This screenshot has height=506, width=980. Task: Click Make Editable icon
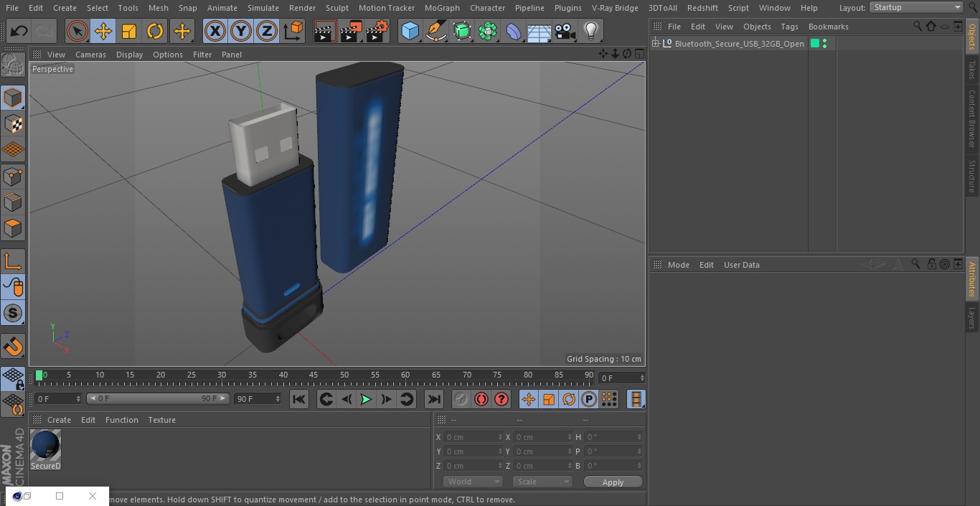(13, 65)
